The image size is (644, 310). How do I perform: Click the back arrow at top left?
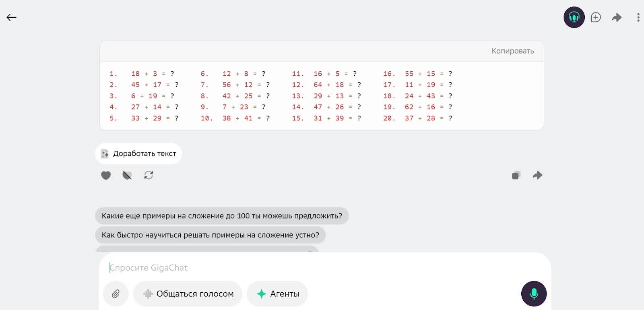pyautogui.click(x=11, y=17)
